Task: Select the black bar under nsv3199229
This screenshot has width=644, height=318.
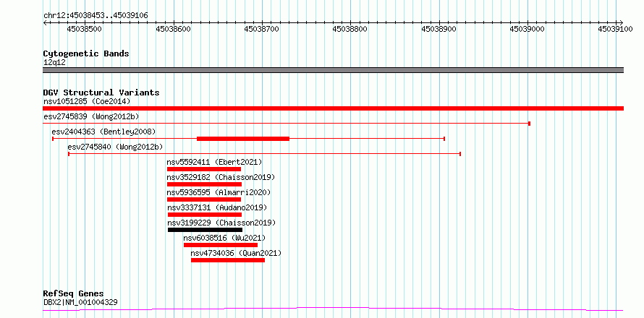Action: [205, 230]
